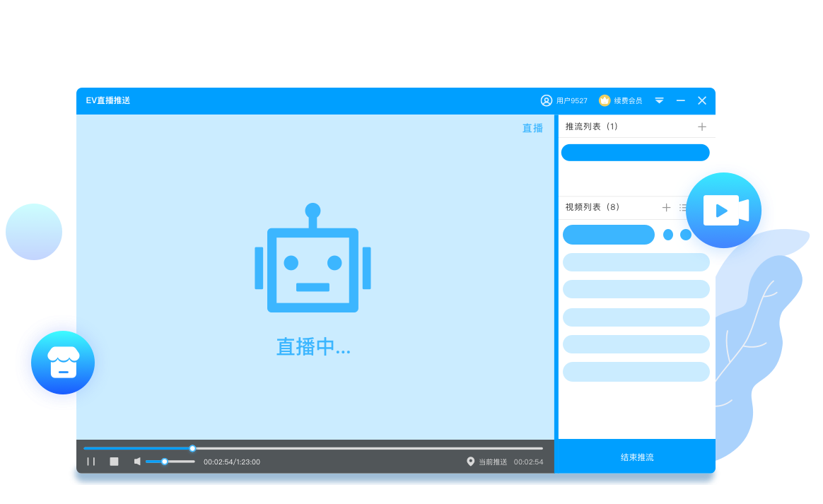Adjust the volume slider handle
This screenshot has width=823, height=504.
[165, 461]
